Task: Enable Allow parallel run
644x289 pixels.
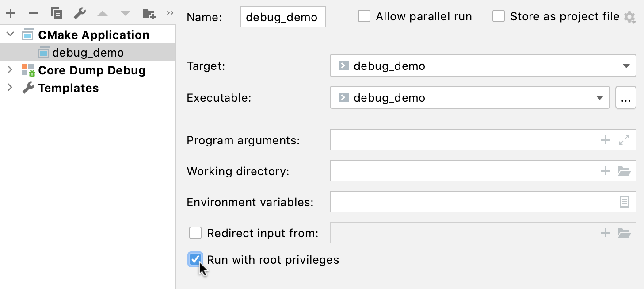Action: point(364,16)
